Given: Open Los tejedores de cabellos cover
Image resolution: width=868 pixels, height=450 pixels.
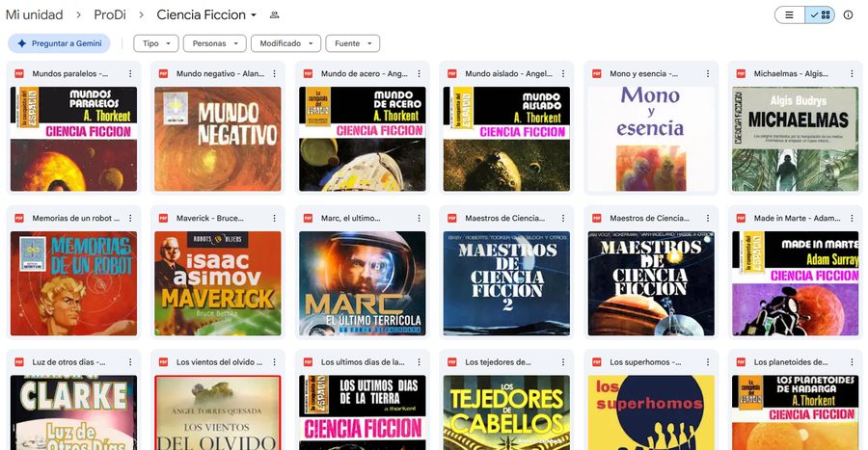Looking at the screenshot, I should 506,412.
